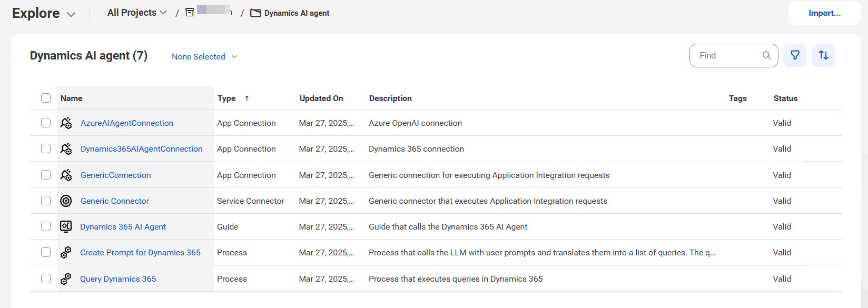This screenshot has width=868, height=308.
Task: Click "Process that executes queries in Dynamics 365"
Action: coord(456,279)
